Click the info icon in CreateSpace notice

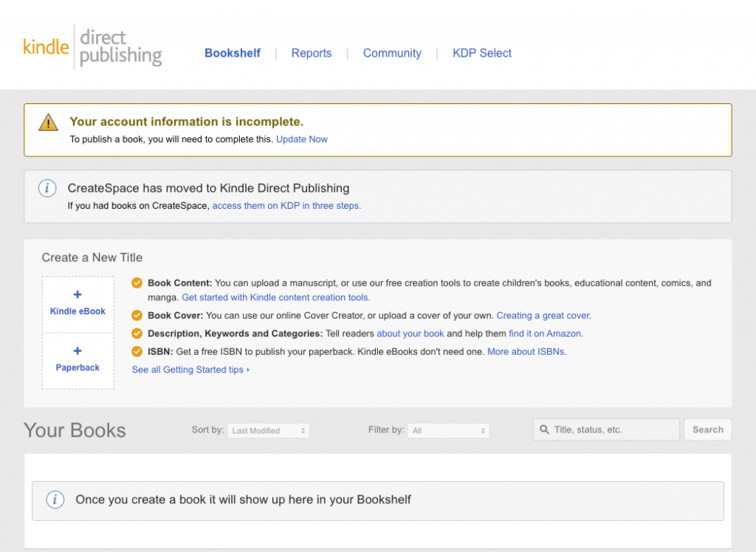47,188
